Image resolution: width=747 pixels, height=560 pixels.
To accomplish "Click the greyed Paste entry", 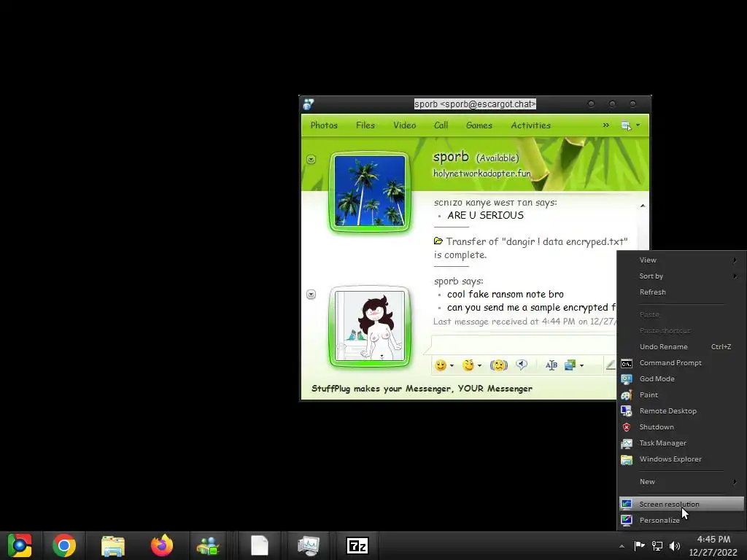I will tap(681, 315).
